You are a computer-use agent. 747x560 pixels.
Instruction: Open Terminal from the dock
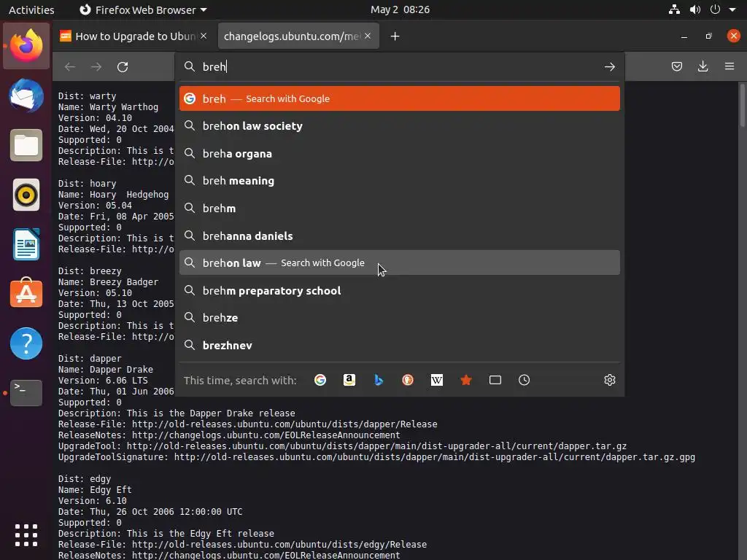point(26,393)
